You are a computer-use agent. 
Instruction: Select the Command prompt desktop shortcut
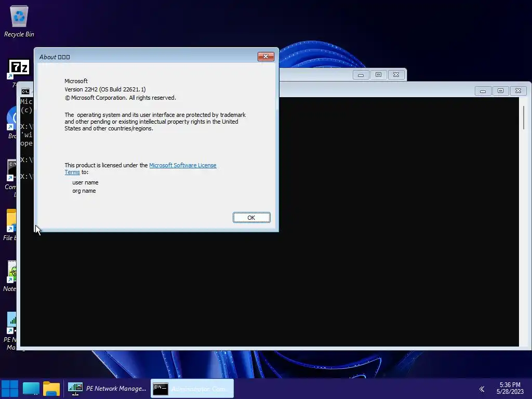tap(10, 179)
